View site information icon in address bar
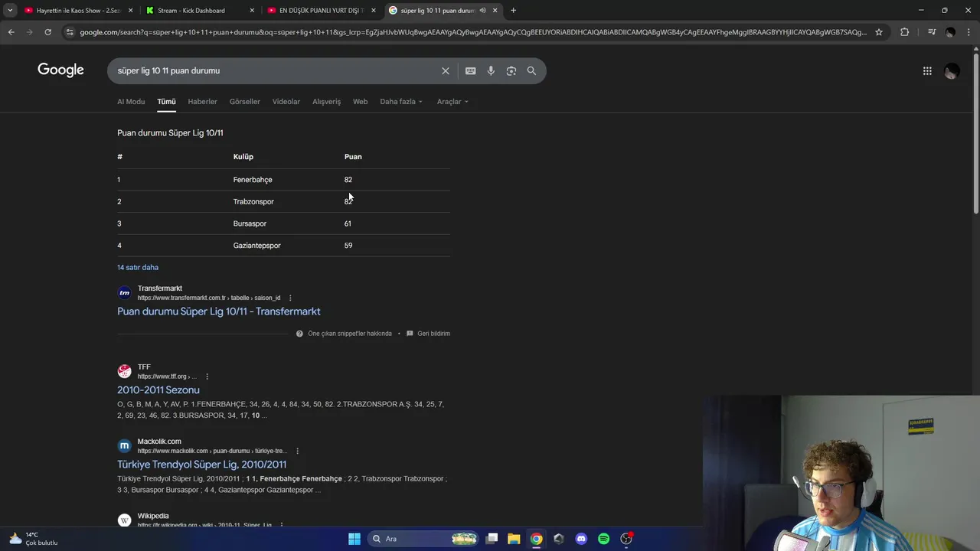This screenshot has height=551, width=980. [x=70, y=32]
